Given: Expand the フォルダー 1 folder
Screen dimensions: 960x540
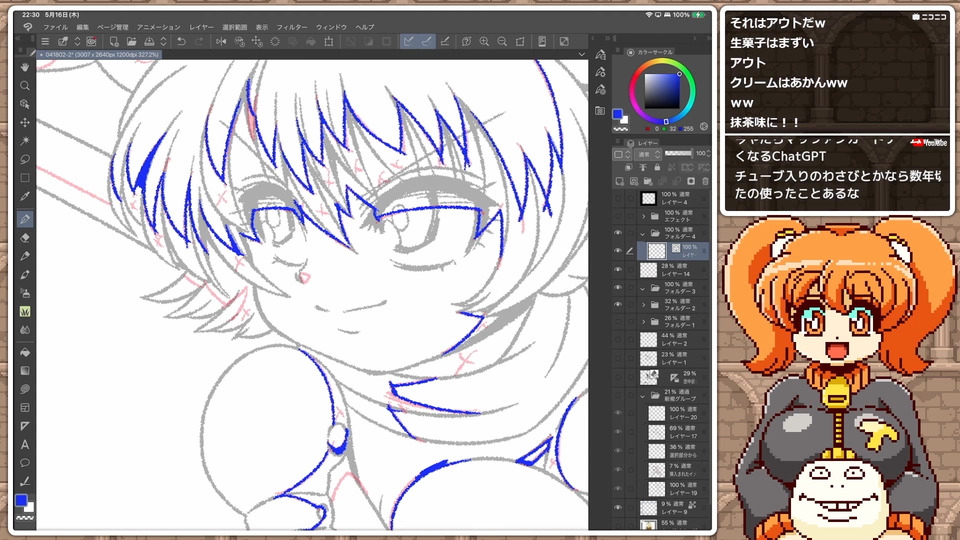Looking at the screenshot, I should click(643, 321).
